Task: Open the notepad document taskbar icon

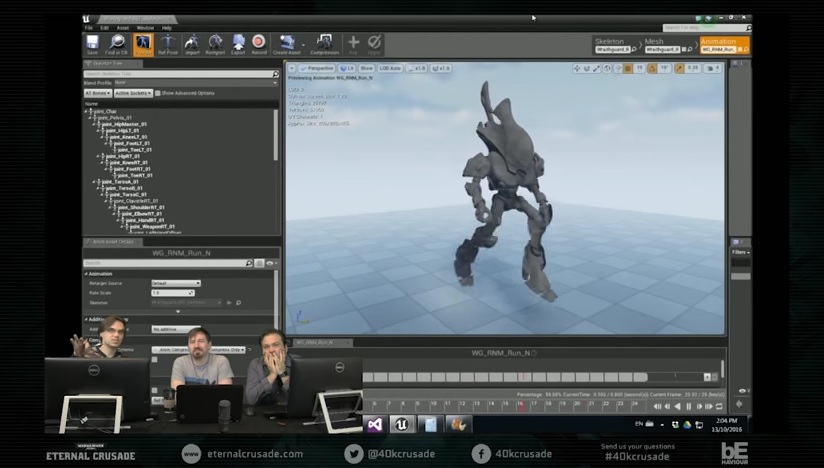Action: 430,424
